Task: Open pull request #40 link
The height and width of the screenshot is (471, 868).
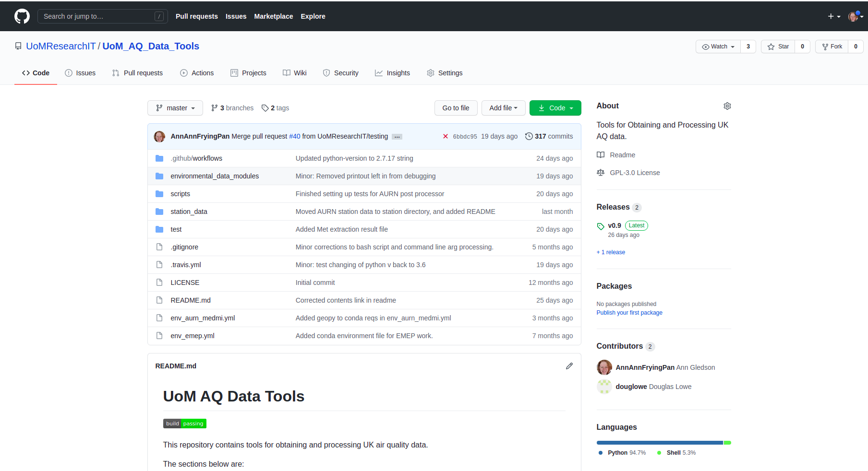Action: click(295, 136)
